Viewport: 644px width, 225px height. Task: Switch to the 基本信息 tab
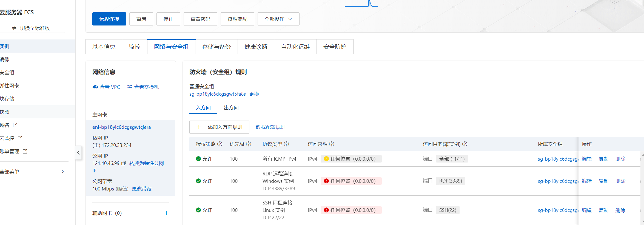point(104,47)
